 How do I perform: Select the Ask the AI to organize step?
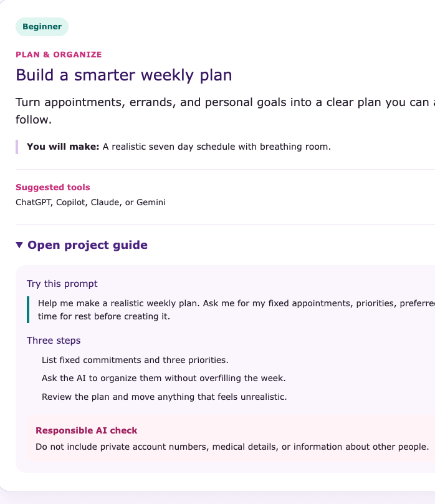point(164,378)
